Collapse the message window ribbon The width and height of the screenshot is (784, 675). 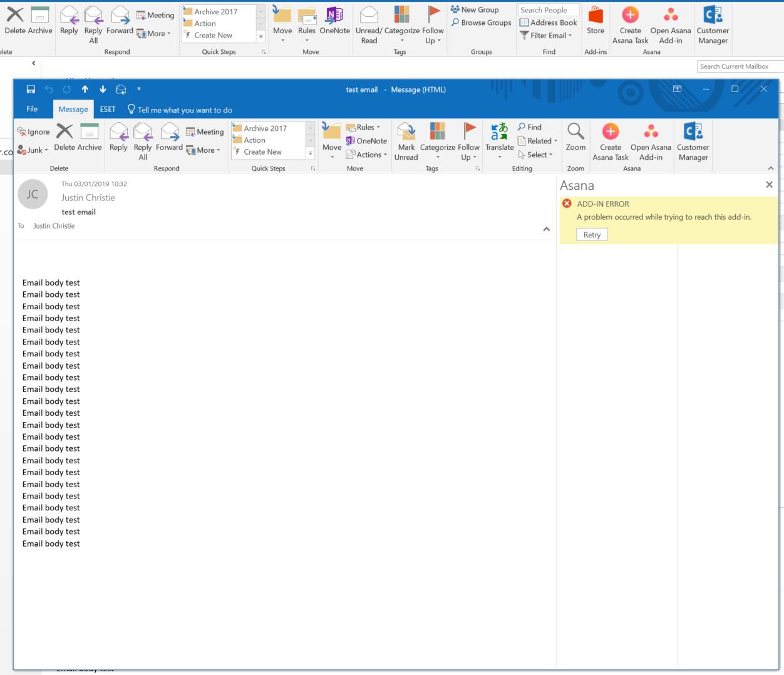point(771,168)
